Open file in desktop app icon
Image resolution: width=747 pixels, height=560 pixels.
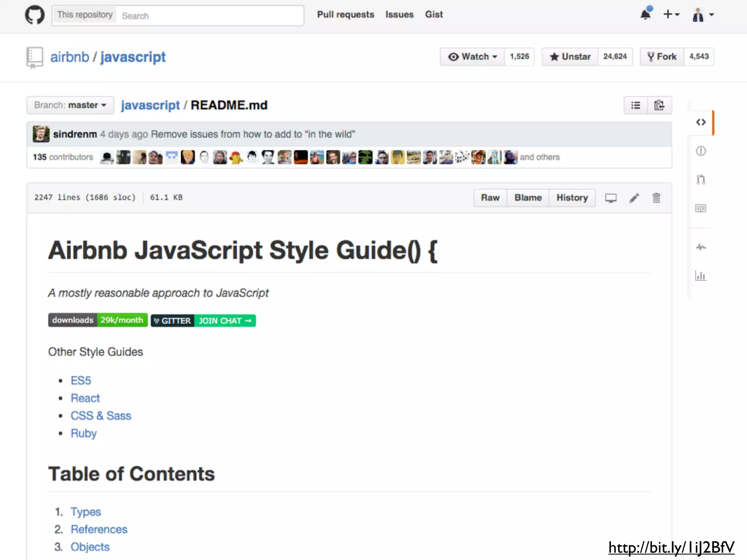pyautogui.click(x=611, y=198)
